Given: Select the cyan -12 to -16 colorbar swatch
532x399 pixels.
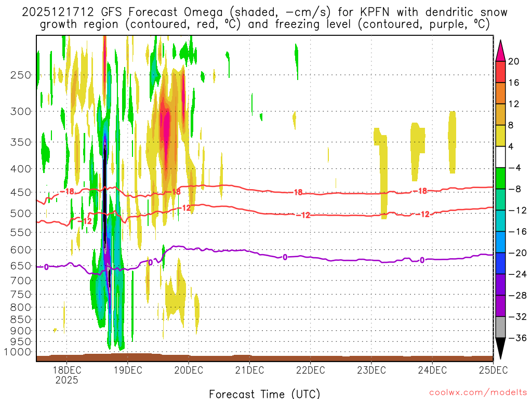Looking at the screenshot, I should coord(500,221).
